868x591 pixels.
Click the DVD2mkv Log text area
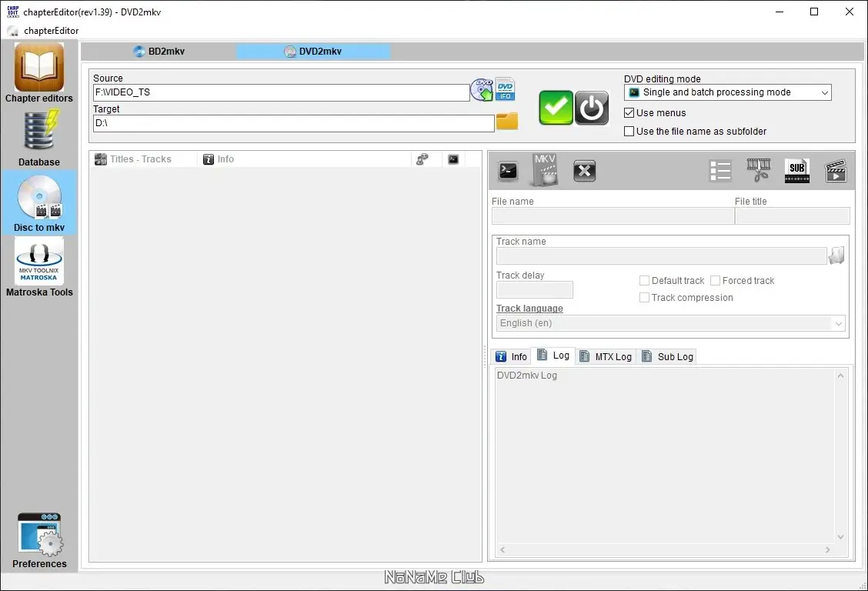[x=665, y=456]
